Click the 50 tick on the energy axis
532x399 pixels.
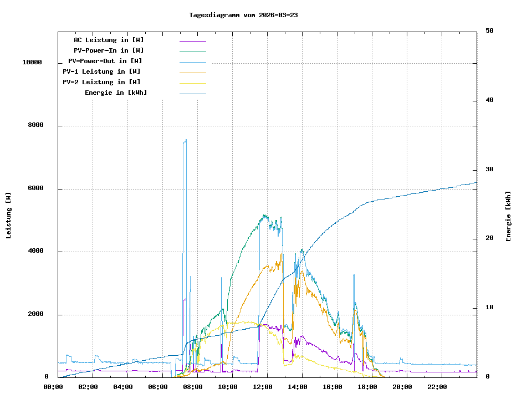[x=489, y=31]
